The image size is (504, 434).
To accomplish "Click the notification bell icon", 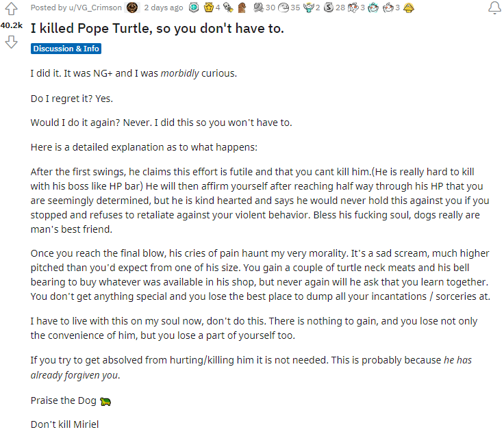I will click(494, 8).
